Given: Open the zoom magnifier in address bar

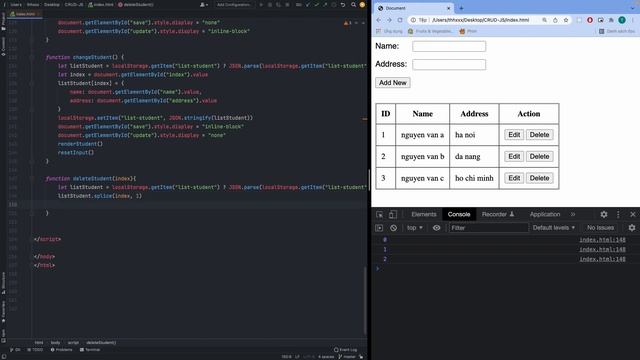Looking at the screenshot, I should [544, 20].
